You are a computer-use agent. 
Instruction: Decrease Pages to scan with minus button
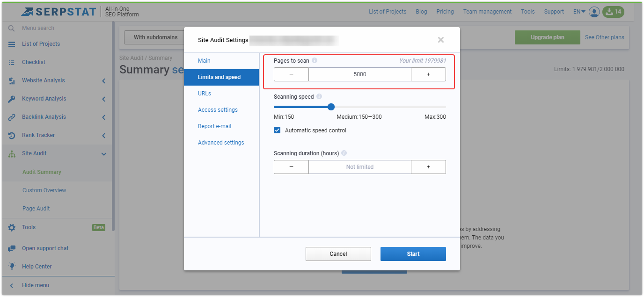tap(291, 74)
